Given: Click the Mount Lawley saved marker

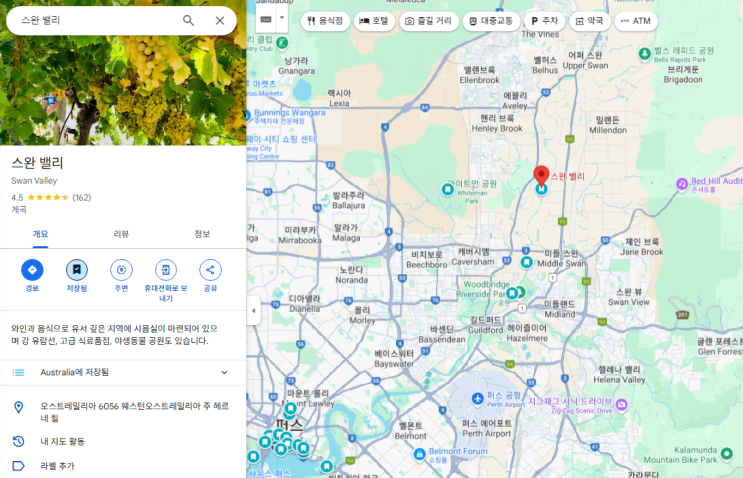Looking at the screenshot, I should click(290, 408).
